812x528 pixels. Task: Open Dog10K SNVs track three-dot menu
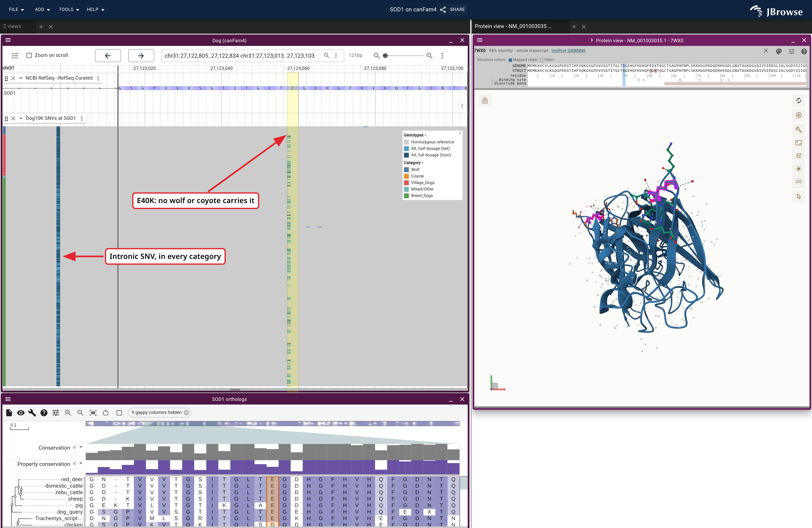coord(82,118)
